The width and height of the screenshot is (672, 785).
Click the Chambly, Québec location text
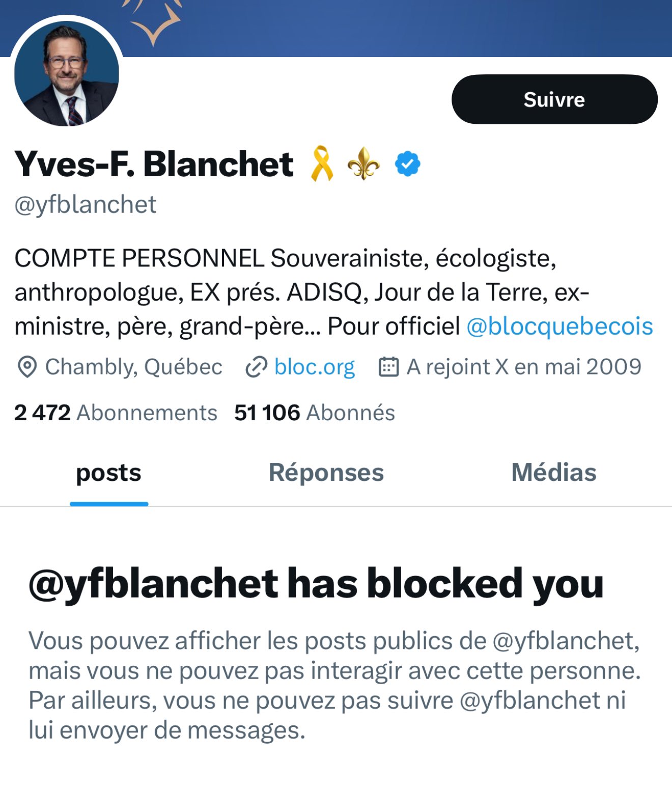(x=133, y=367)
